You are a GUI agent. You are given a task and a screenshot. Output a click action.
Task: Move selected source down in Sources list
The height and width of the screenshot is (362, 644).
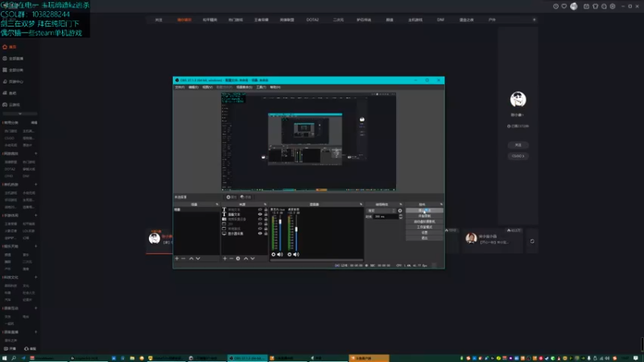253,258
